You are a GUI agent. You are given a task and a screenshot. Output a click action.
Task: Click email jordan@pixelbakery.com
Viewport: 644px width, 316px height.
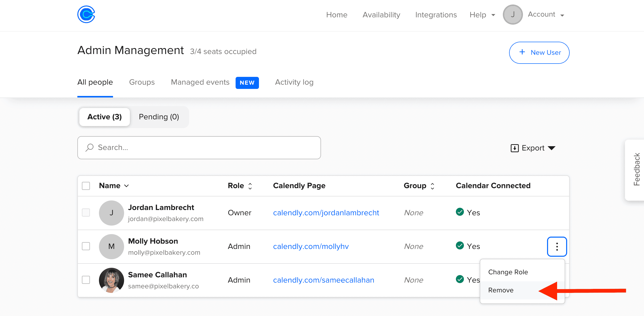[166, 219]
